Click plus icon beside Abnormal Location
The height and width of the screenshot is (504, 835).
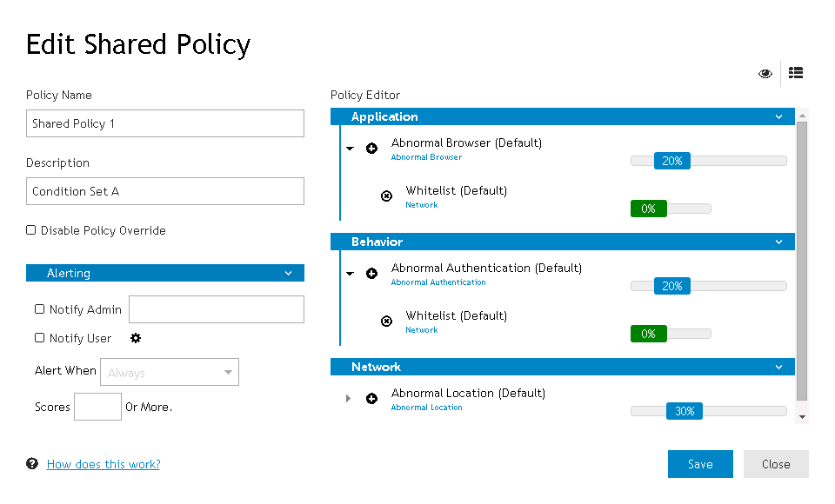pyautogui.click(x=371, y=399)
